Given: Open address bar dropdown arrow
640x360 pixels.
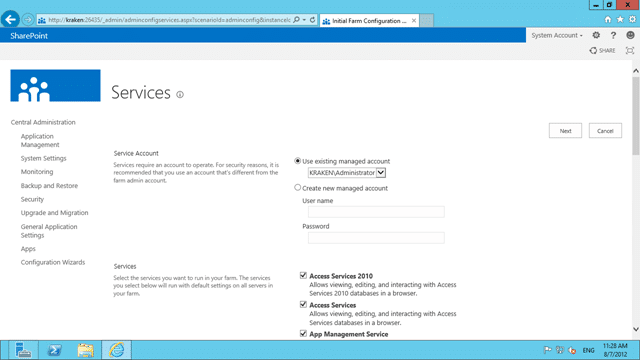Looking at the screenshot, I should tap(304, 20).
